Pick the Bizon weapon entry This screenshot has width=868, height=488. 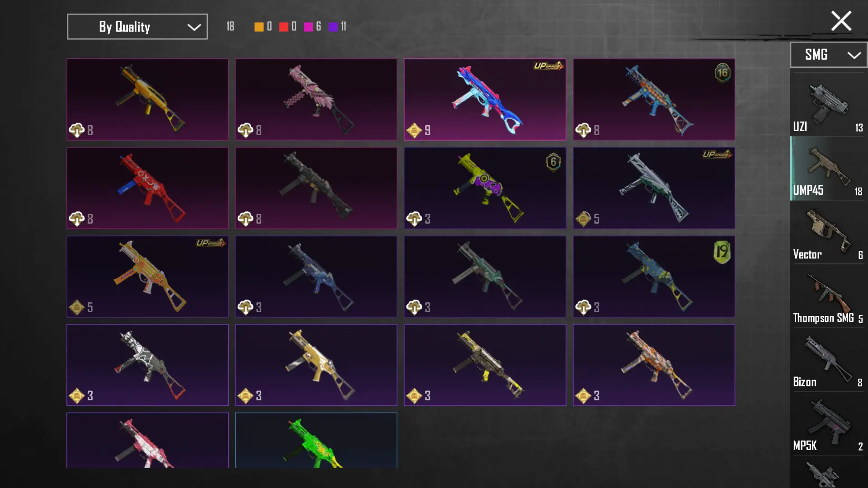point(828,359)
